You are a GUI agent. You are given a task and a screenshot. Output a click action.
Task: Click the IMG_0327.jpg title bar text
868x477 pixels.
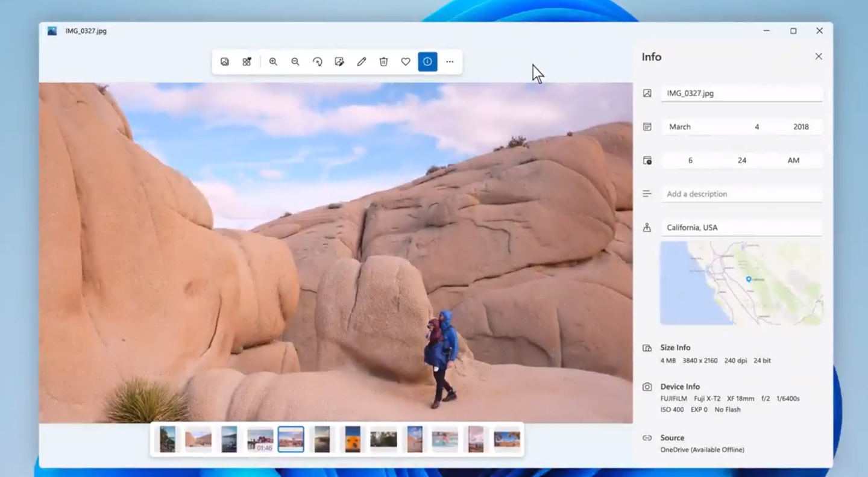pos(86,31)
